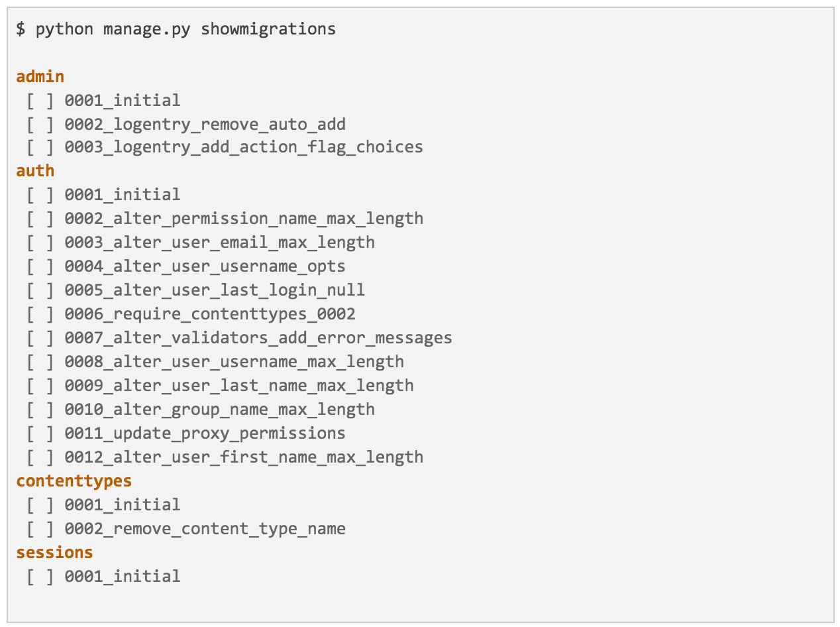
Task: Click the auth app heading
Action: pos(36,170)
